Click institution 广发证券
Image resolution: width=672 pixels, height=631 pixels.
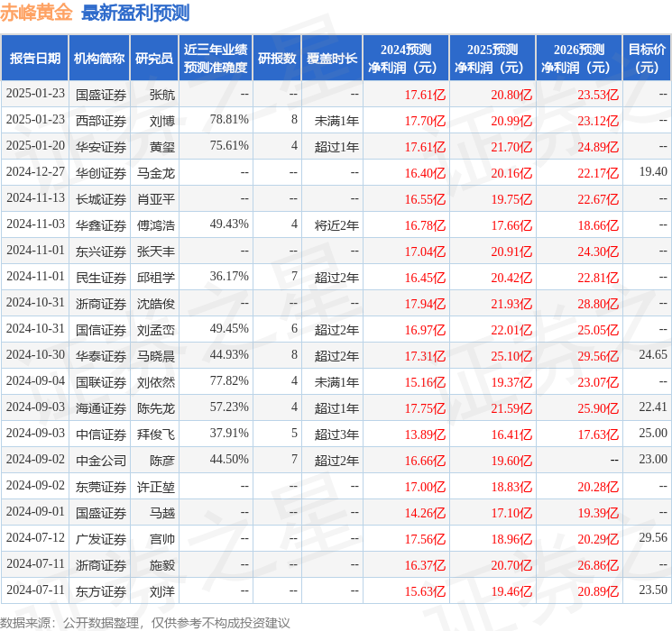[101, 539]
